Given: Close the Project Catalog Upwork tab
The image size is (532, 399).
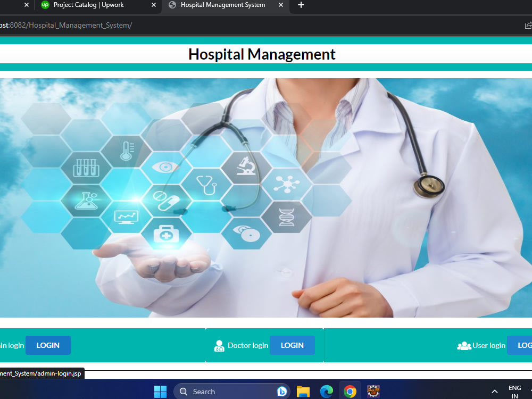Looking at the screenshot, I should pyautogui.click(x=154, y=5).
